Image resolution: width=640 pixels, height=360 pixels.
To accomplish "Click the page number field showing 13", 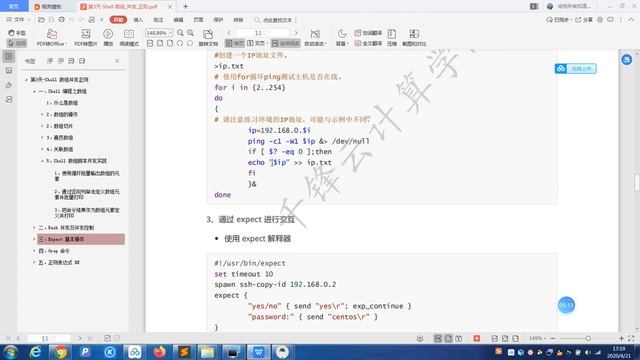I will (263, 33).
